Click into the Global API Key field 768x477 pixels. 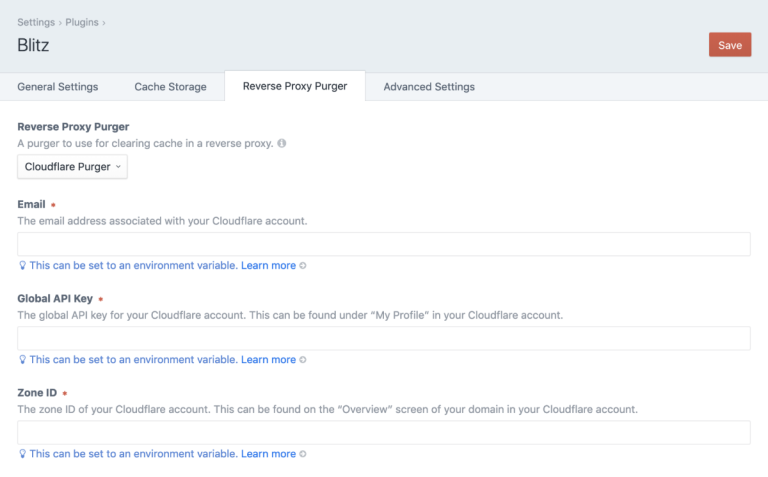coord(384,339)
